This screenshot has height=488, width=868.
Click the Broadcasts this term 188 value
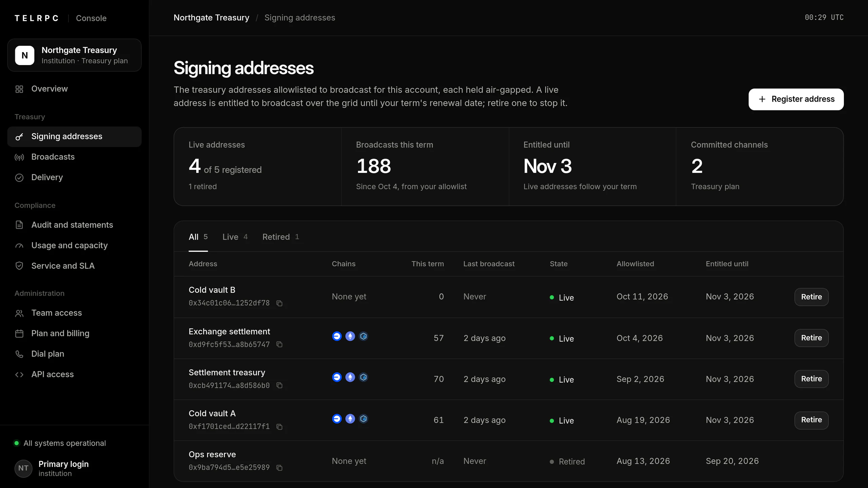pos(373,166)
